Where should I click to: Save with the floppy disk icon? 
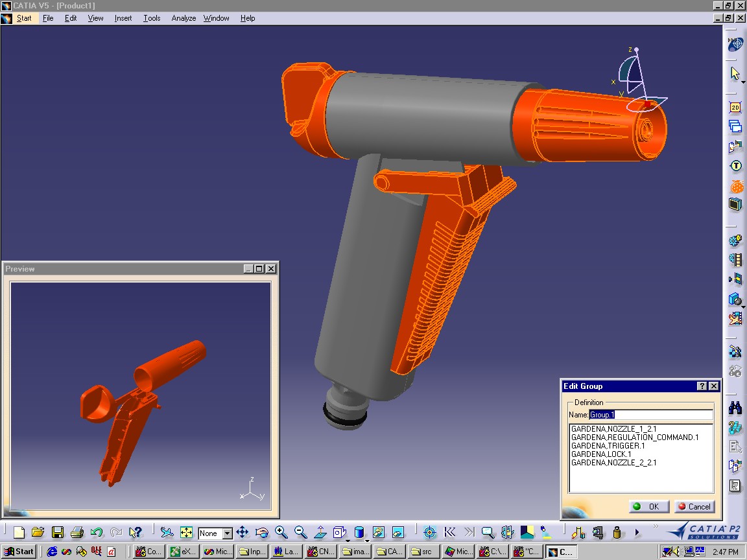click(58, 532)
